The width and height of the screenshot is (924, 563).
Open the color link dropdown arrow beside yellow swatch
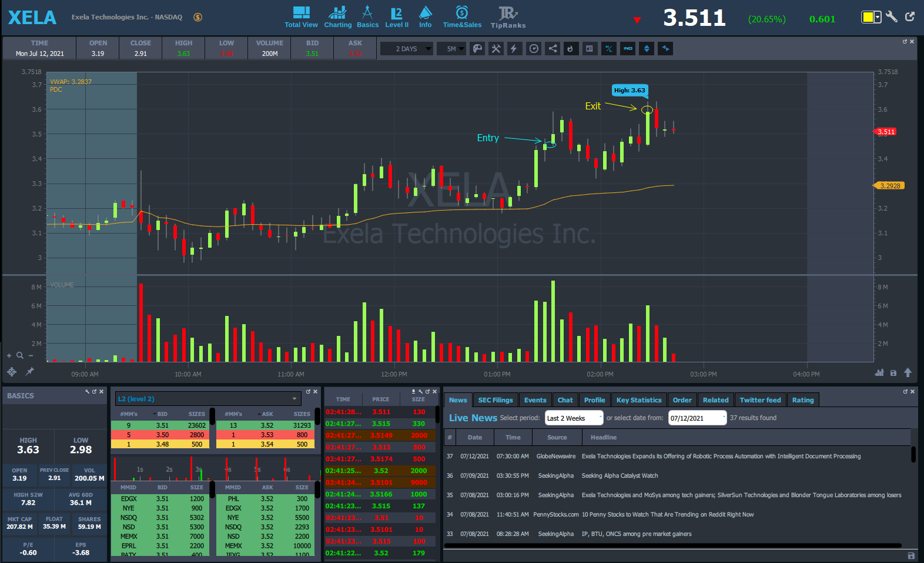pos(878,17)
